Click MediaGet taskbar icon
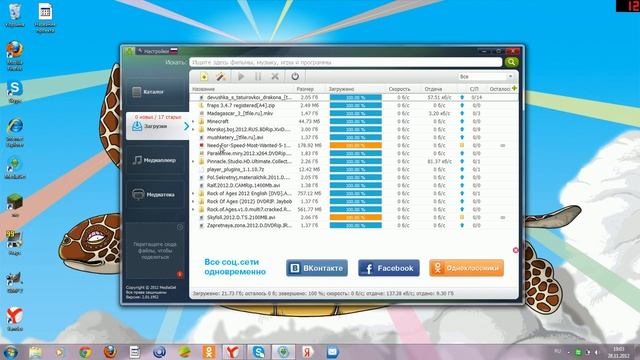 pos(283,352)
